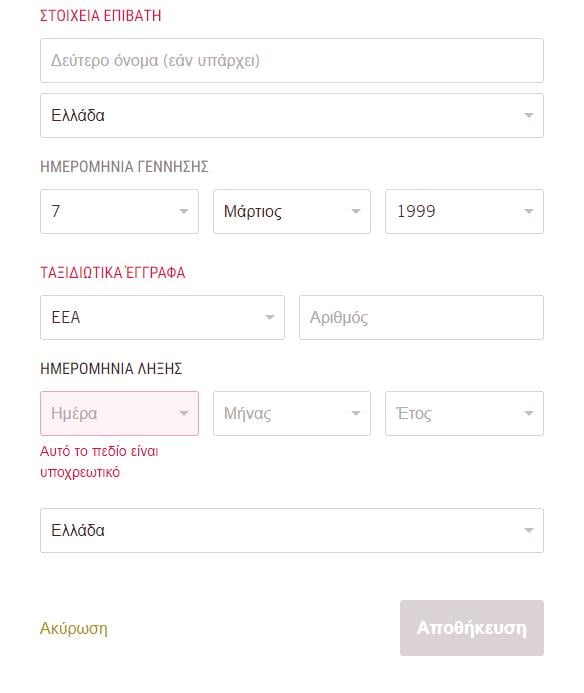Open the birth month dropdown showing Μάρτιος
The height and width of the screenshot is (693, 584).
point(292,211)
